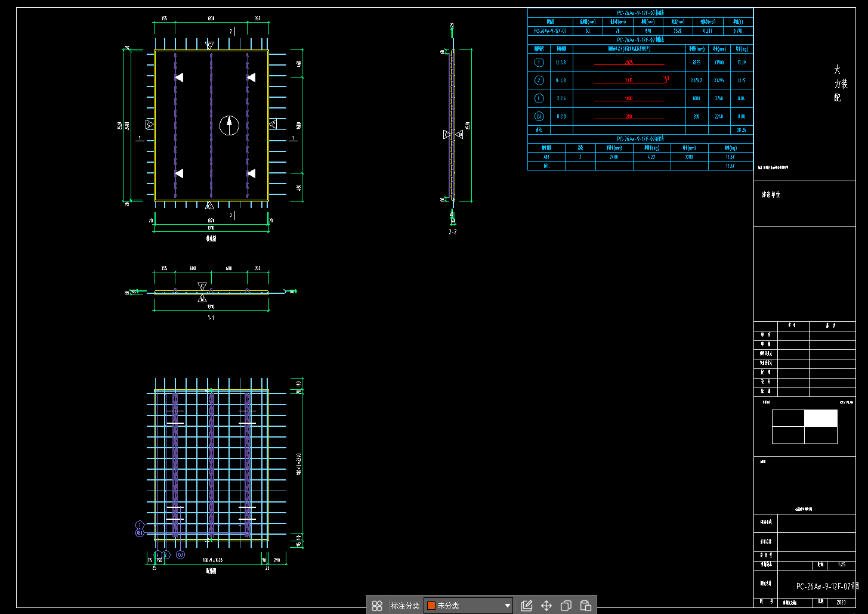Click the 2-2 section label

click(453, 231)
